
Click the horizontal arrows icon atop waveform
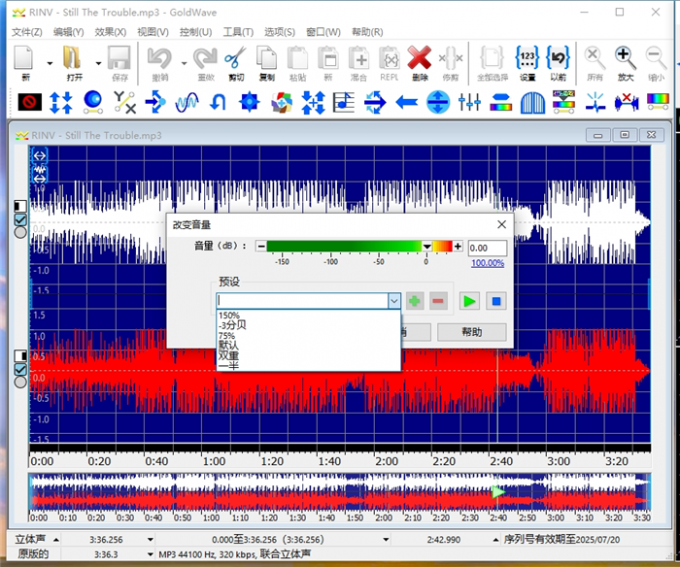[x=39, y=156]
